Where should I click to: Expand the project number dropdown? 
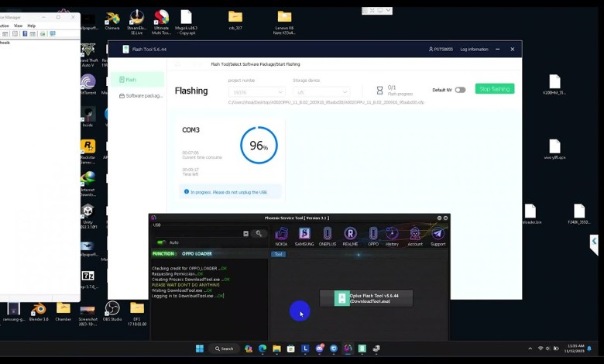255,92
